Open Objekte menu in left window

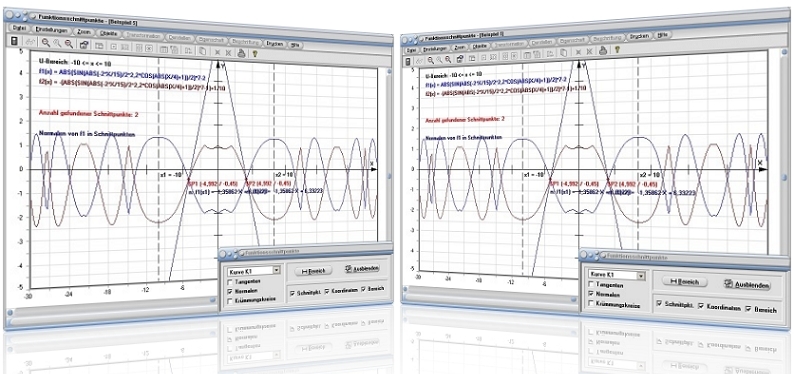[x=108, y=33]
